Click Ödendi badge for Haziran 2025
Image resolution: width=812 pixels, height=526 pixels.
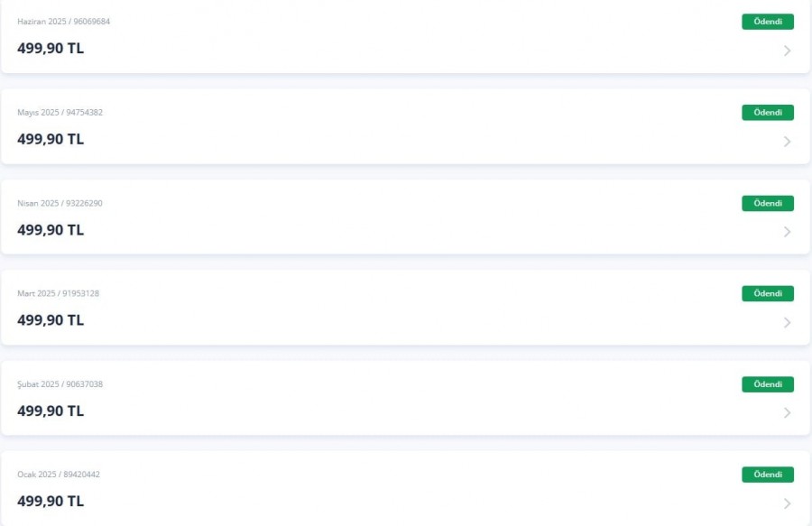pyautogui.click(x=768, y=22)
